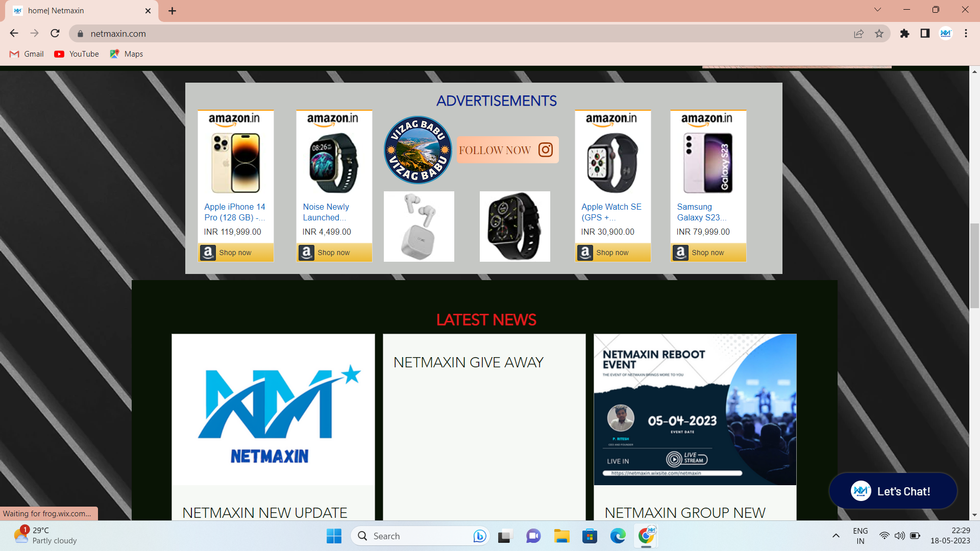This screenshot has width=980, height=551.
Task: Open the Noise Newly Launched watch link
Action: (326, 212)
